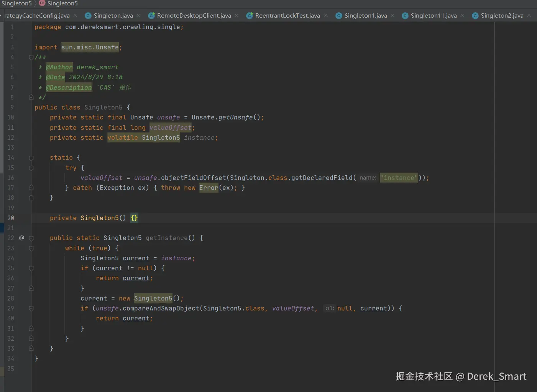Click the sun.misc.Unsafe import text
The width and height of the screenshot is (537, 392).
coord(90,47)
